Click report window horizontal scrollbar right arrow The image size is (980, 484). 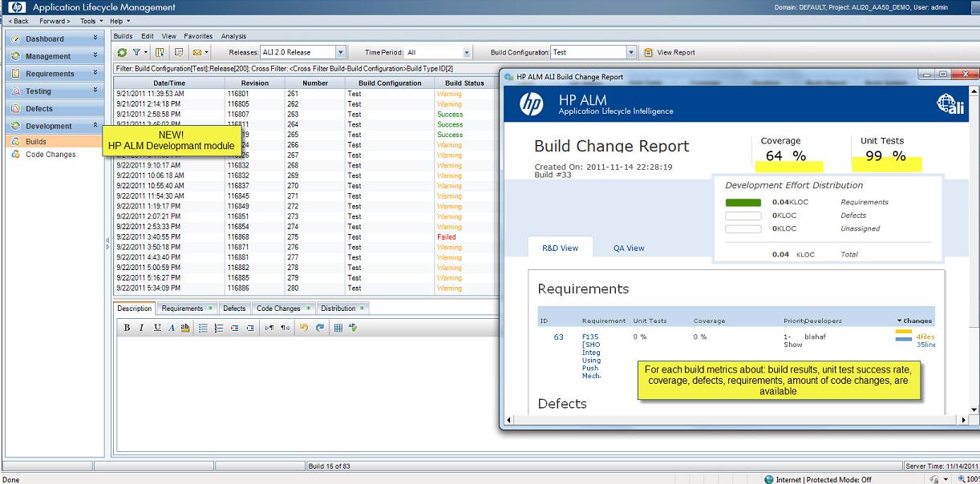(962, 420)
